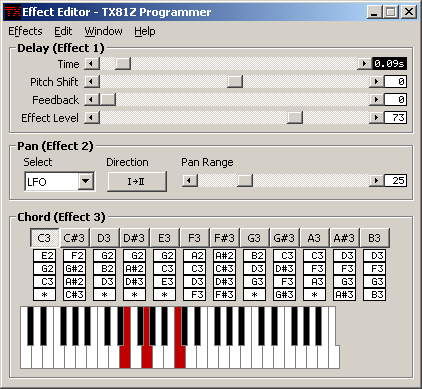Select the C3 chord key button
422x389 pixels.
(44, 238)
